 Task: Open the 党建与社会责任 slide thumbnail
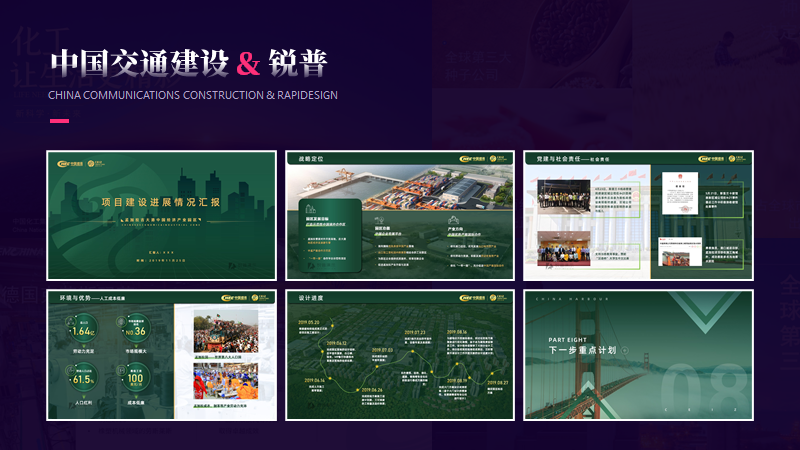[x=638, y=215]
